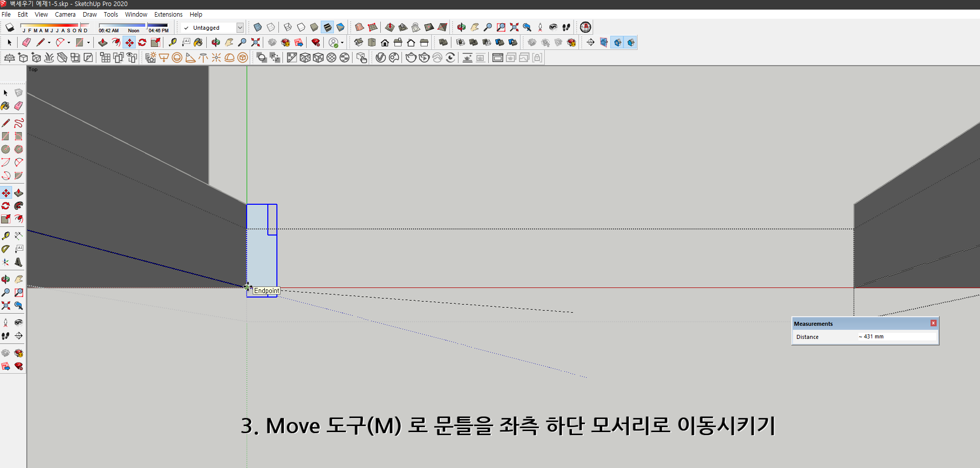
Task: Select the Eraser tool
Action: 26,42
